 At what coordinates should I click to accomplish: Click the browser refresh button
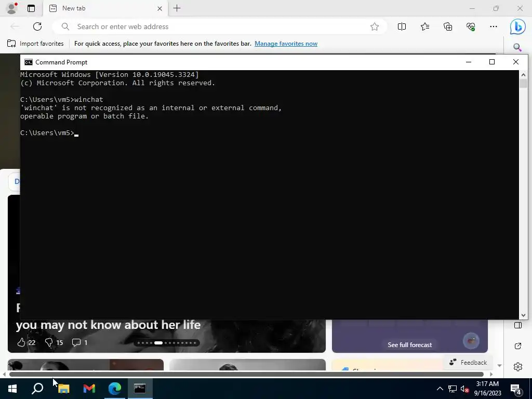pyautogui.click(x=37, y=26)
